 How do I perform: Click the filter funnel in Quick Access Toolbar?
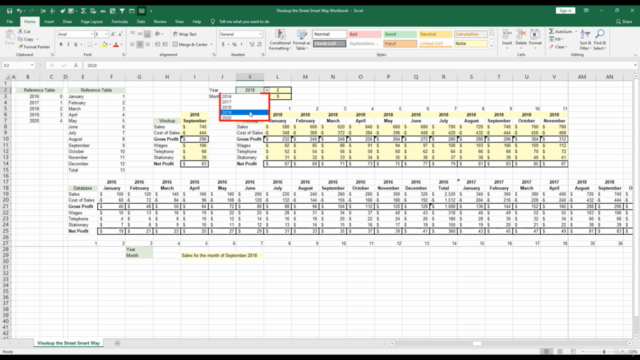pos(122,11)
